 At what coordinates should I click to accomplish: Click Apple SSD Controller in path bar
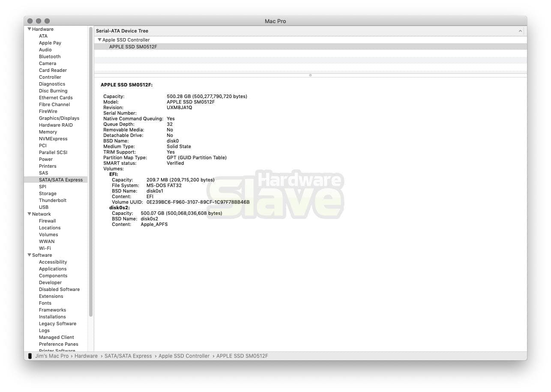[184, 356]
